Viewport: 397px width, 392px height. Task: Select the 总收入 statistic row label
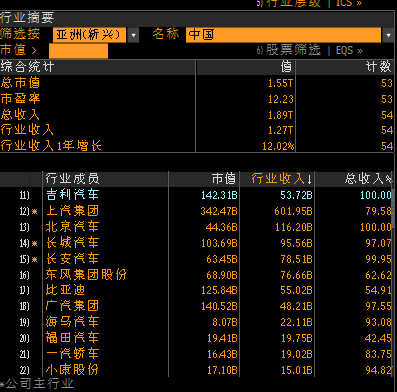click(20, 115)
